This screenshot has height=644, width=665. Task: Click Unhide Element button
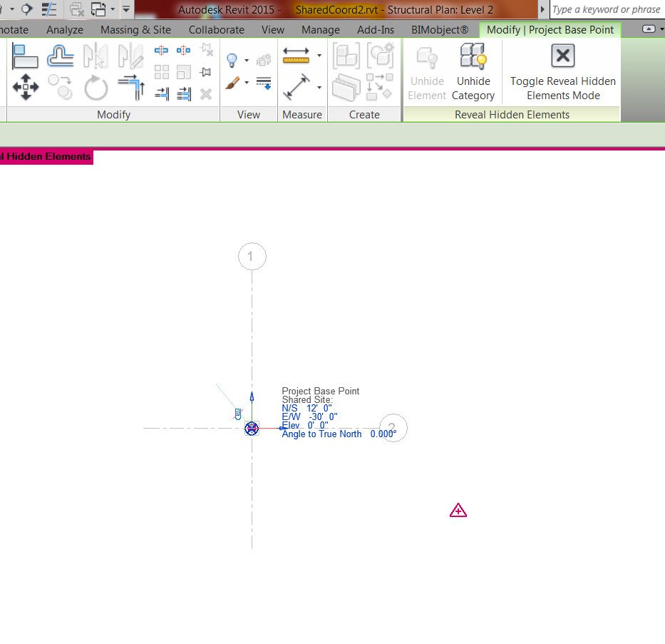(427, 72)
